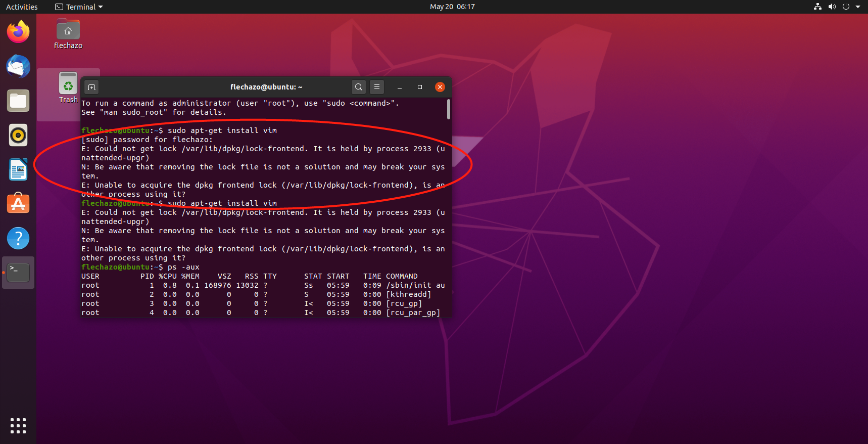Open the Help application
This screenshot has height=444, width=868.
point(18,238)
